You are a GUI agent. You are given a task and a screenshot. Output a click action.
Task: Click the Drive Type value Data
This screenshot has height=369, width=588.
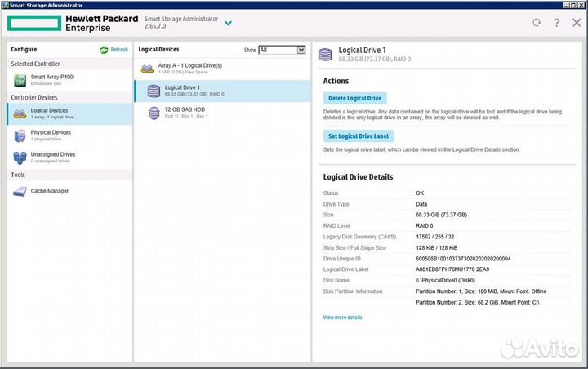[421, 204]
